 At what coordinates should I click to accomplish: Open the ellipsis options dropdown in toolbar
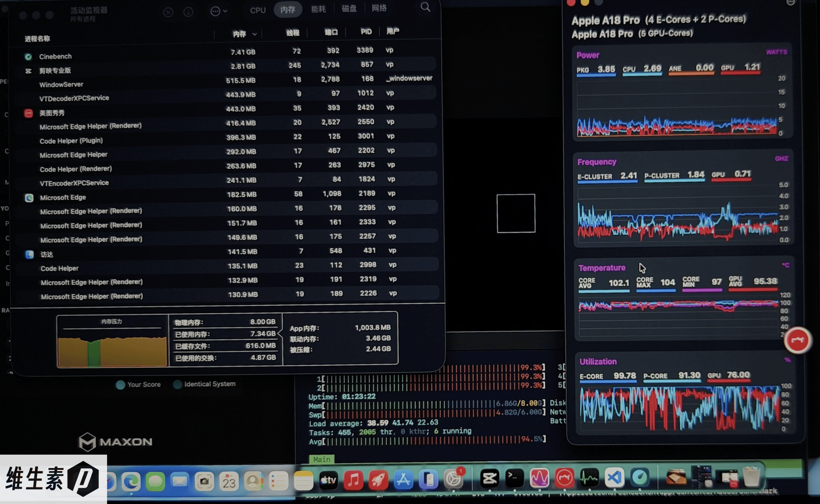point(219,12)
